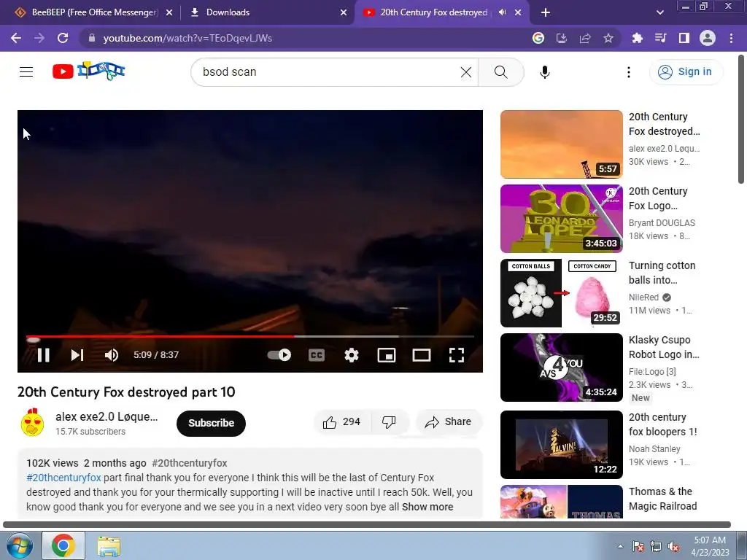Click the install app icon in address bar
Image resolution: width=747 pixels, height=560 pixels.
(x=562, y=38)
